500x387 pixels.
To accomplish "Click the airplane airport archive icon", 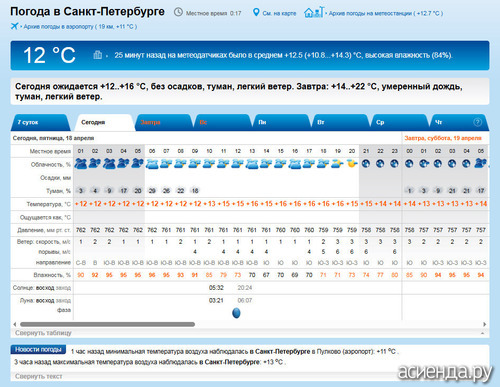I will (x=14, y=26).
